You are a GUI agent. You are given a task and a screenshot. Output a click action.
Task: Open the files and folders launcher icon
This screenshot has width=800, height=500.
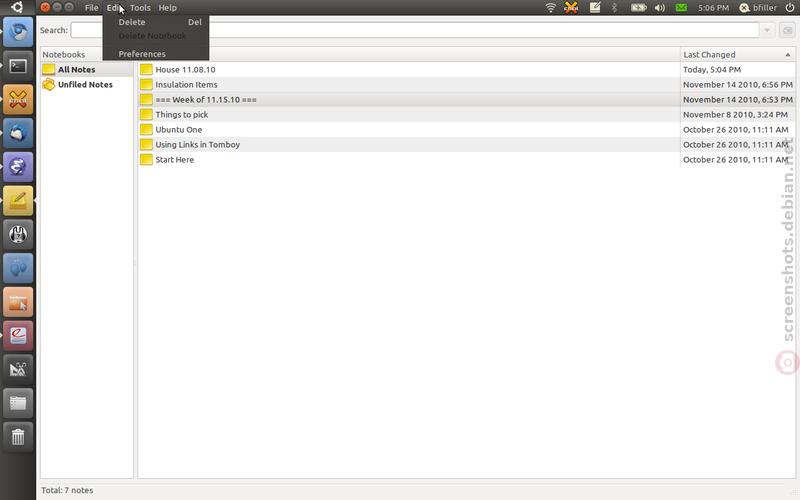[x=18, y=403]
